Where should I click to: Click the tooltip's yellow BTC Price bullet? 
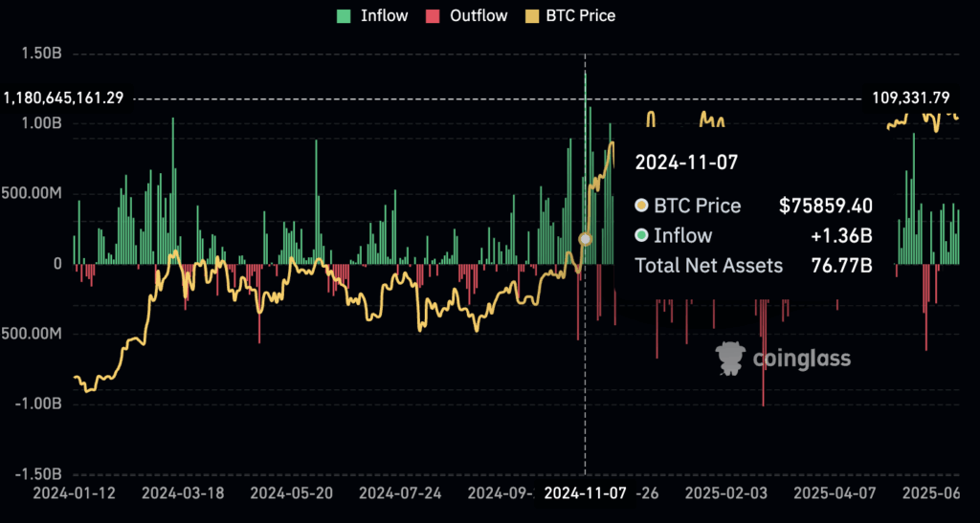tap(641, 206)
